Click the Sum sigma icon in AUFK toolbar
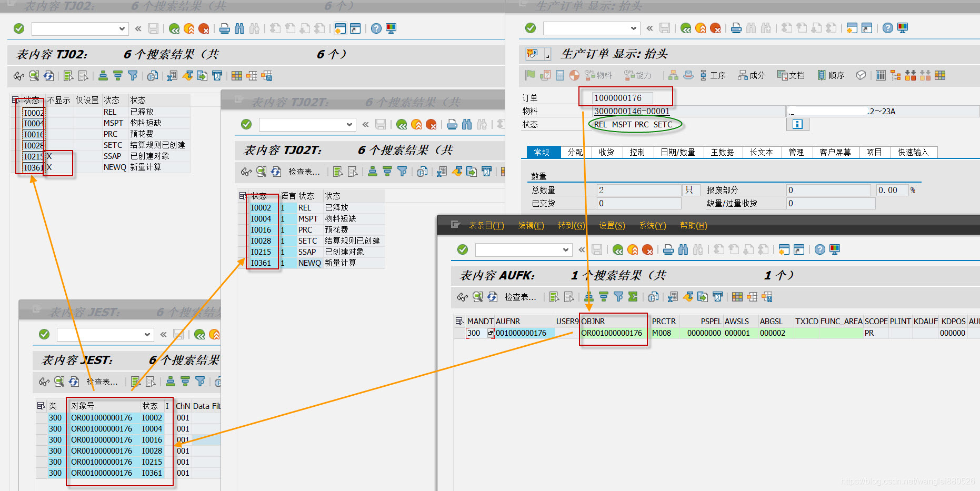This screenshot has height=491, width=980. point(633,297)
